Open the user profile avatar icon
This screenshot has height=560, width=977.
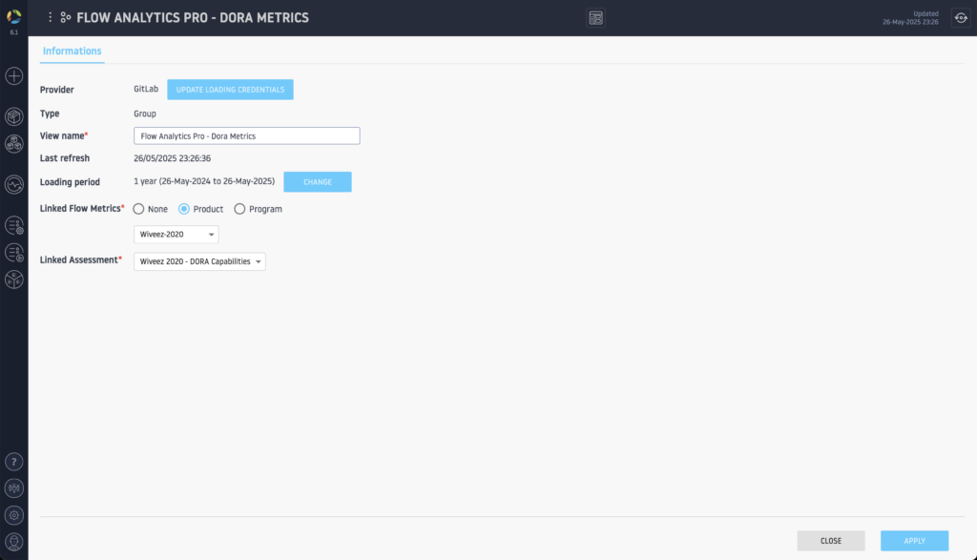coord(14,542)
